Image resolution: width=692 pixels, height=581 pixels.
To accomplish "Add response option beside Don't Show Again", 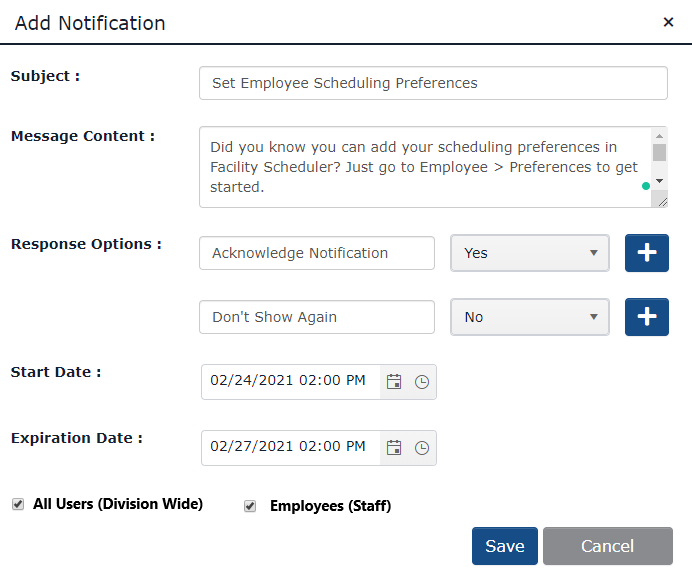I will pyautogui.click(x=647, y=317).
